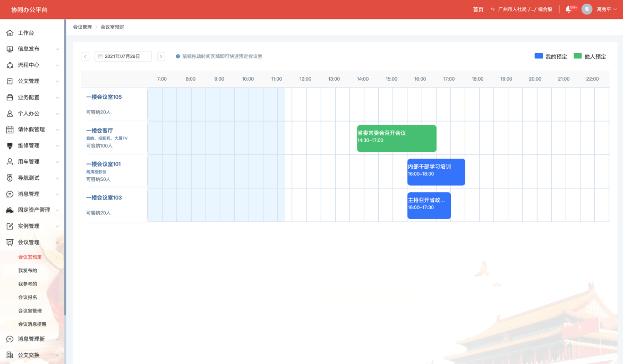This screenshot has width=623, height=364.
Task: Click the 工作台 home icon in sidebar
Action: [x=10, y=33]
